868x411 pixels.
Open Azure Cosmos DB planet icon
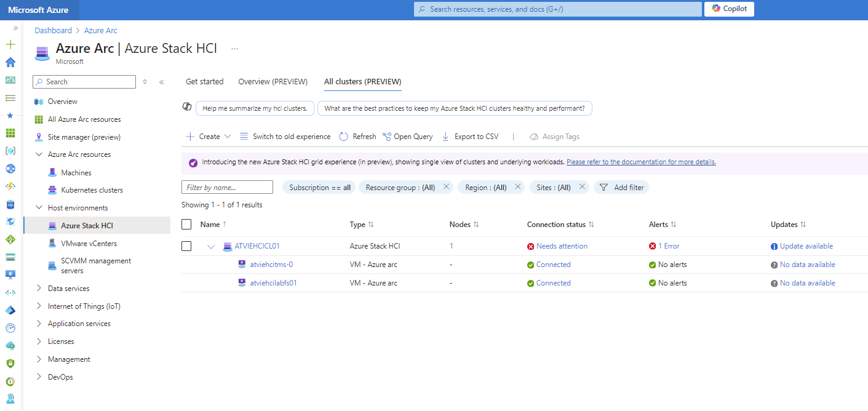[x=10, y=221]
